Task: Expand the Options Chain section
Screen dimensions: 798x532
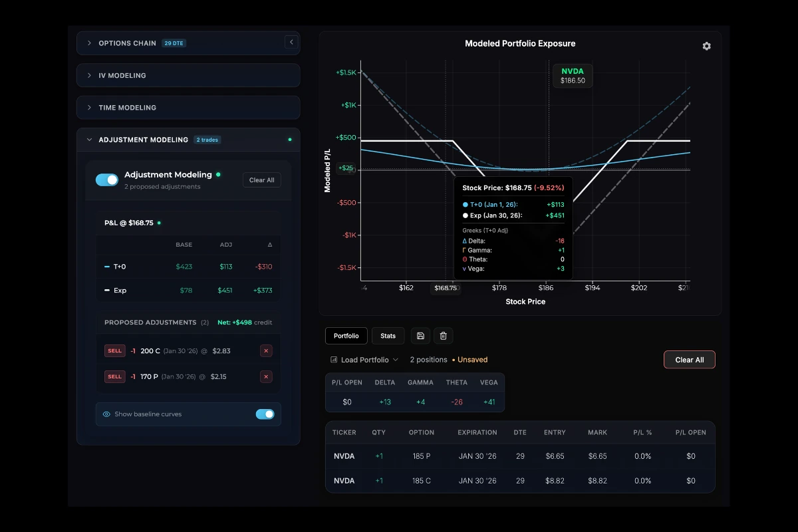Action: [127, 43]
